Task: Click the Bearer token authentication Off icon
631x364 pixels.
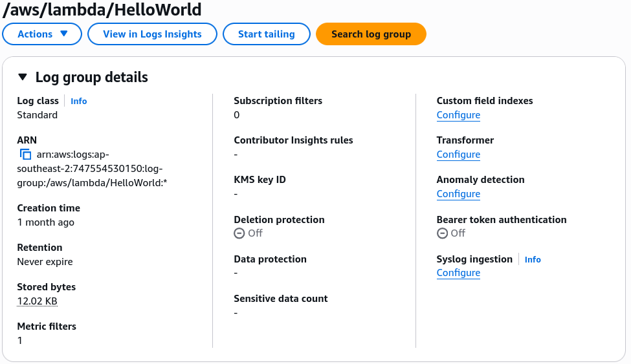Action: click(x=442, y=233)
